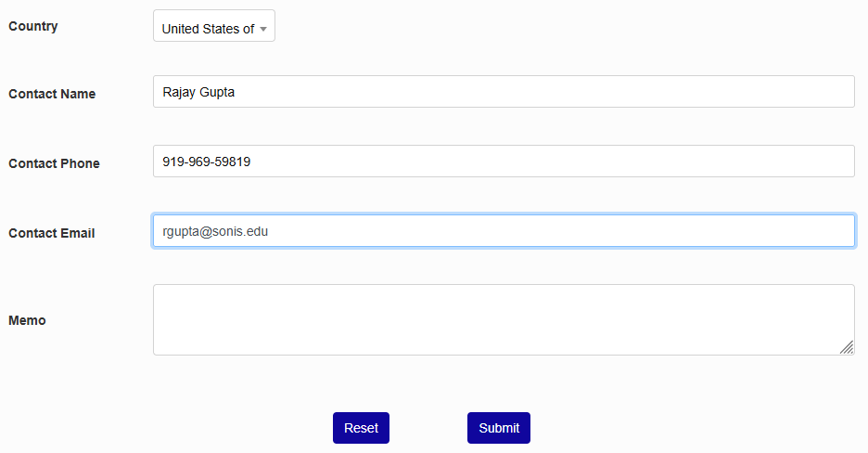Click the Country field label
The image size is (868, 453).
click(x=33, y=26)
